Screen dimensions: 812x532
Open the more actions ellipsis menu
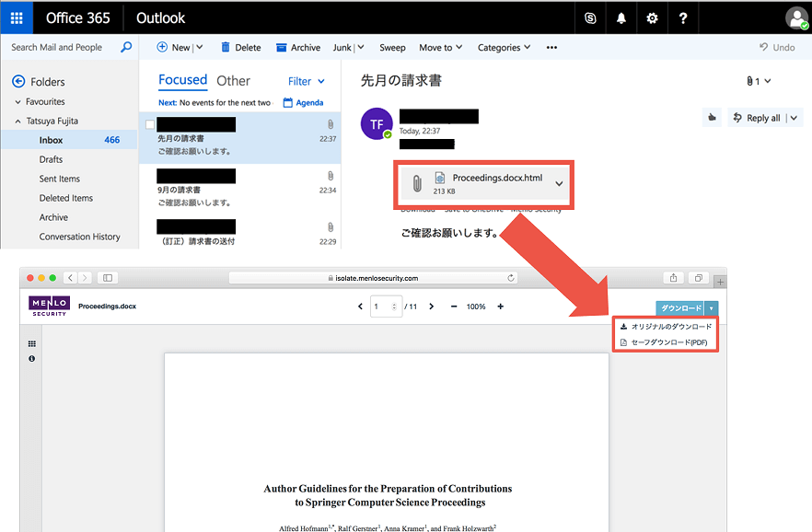(x=551, y=47)
